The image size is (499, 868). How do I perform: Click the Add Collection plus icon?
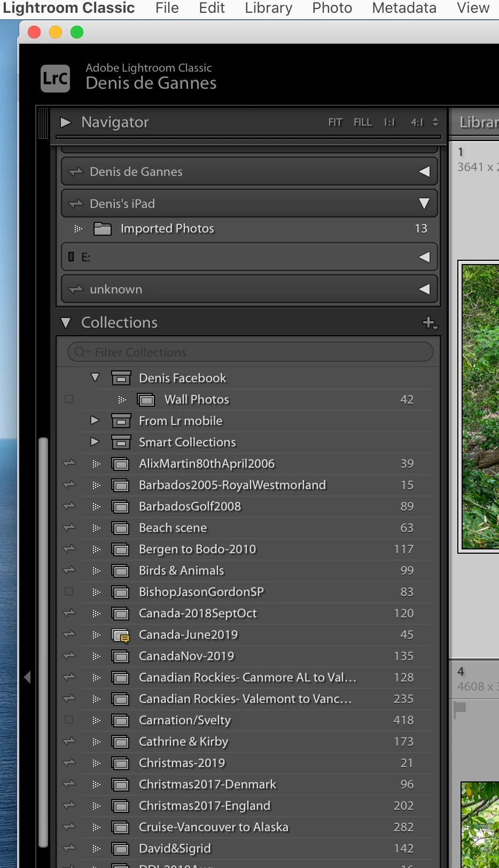430,323
